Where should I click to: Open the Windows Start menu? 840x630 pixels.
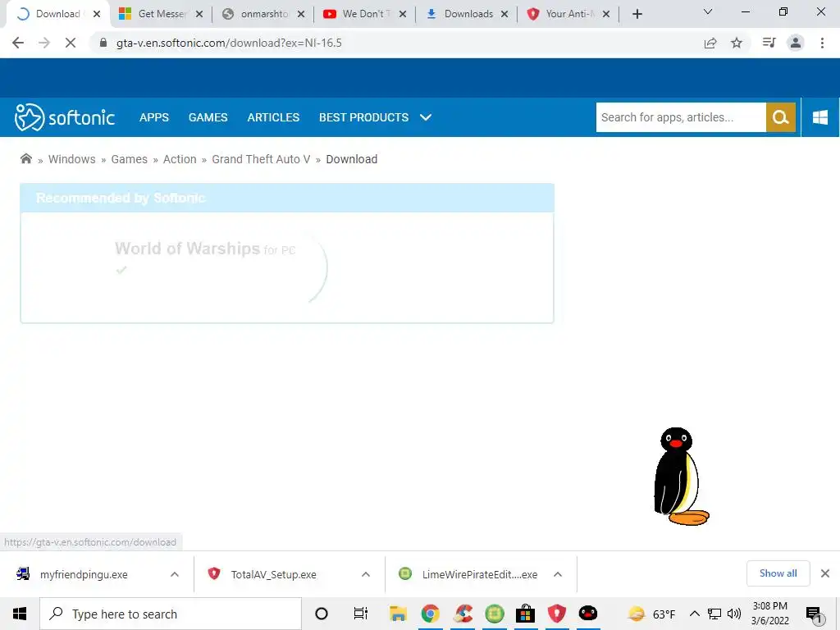click(20, 614)
